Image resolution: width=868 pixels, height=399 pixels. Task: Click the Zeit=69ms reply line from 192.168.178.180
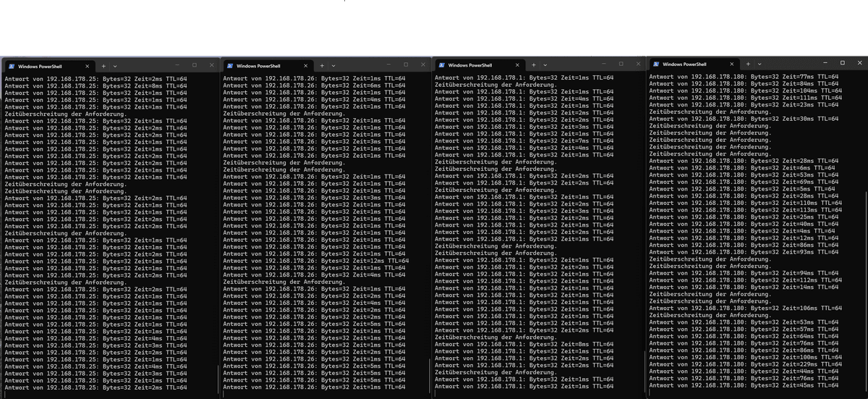(x=744, y=182)
